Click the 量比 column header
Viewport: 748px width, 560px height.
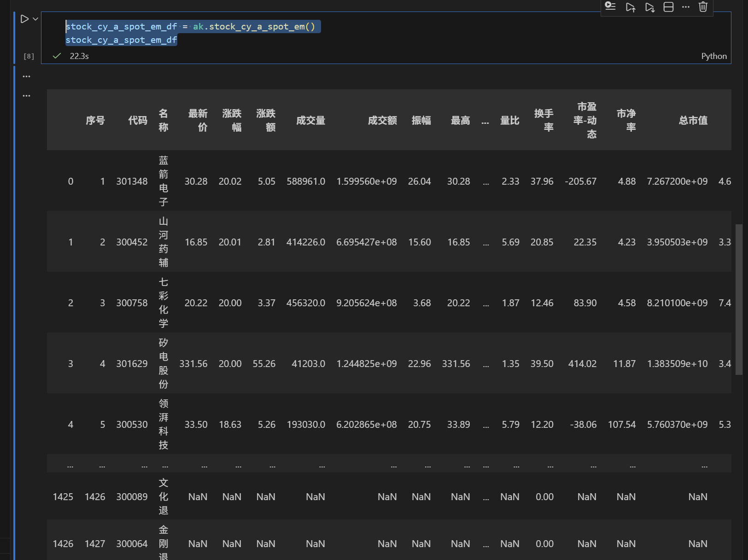(x=510, y=120)
